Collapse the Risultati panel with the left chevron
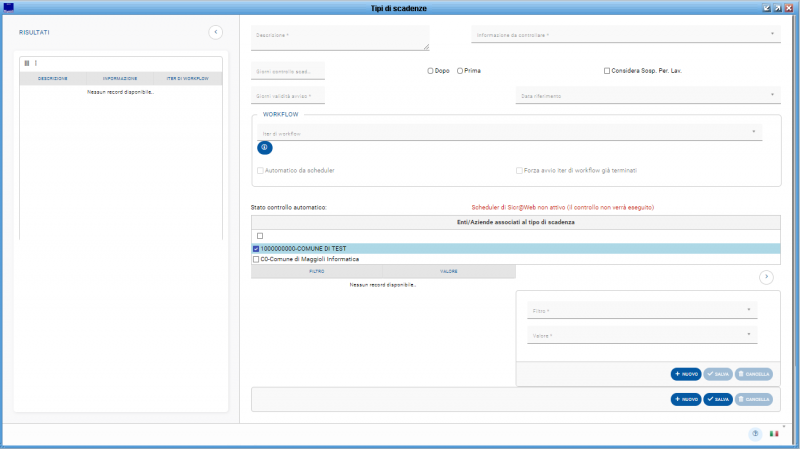 215,32
